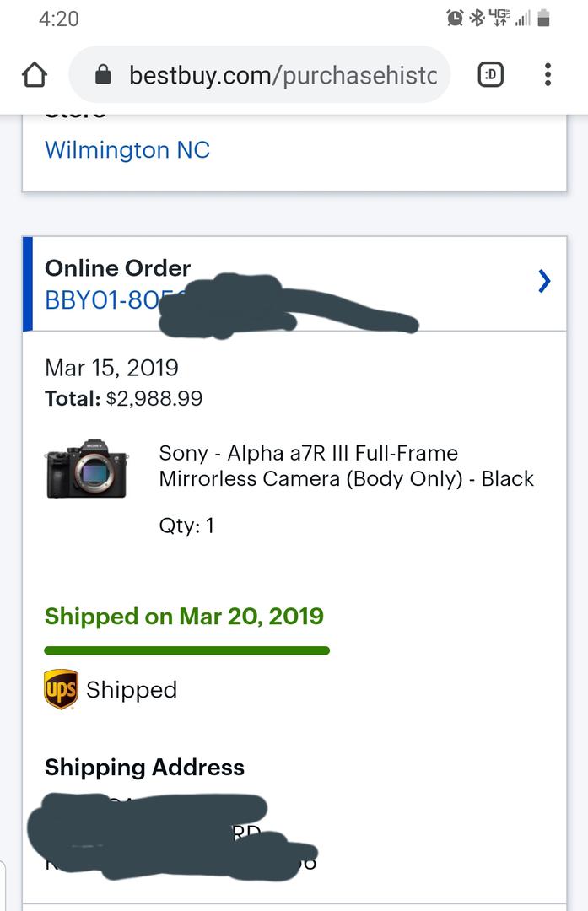Viewport: 588px width, 911px height.
Task: Tap the padlock site security icon
Action: [x=103, y=74]
